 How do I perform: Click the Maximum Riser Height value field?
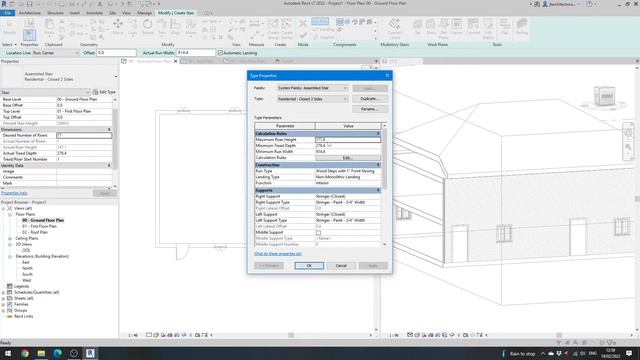348,140
